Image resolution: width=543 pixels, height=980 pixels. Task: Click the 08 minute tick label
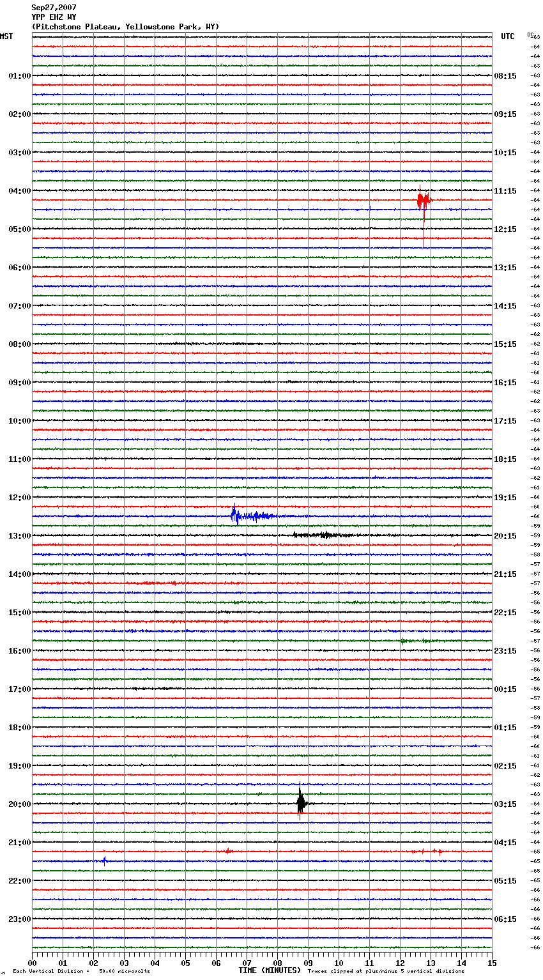click(x=277, y=963)
